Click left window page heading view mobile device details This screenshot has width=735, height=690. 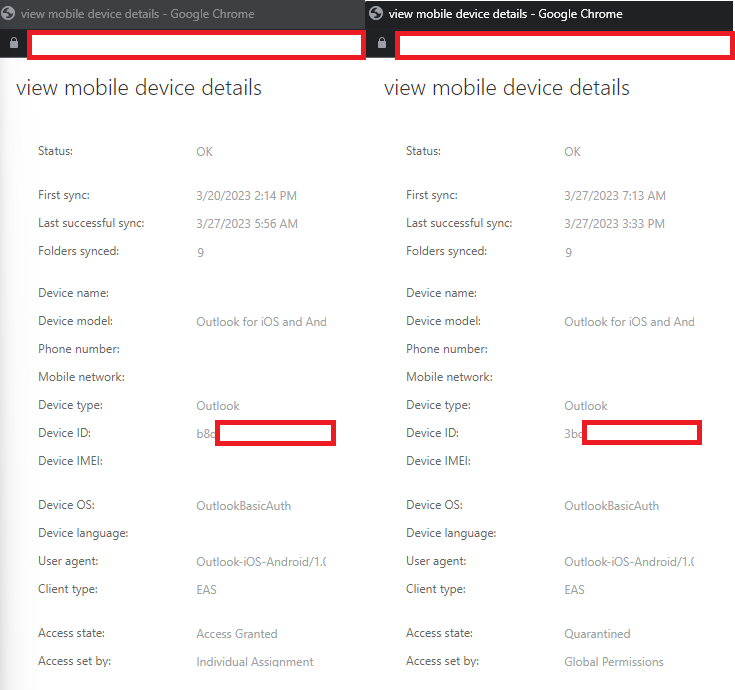coord(139,88)
